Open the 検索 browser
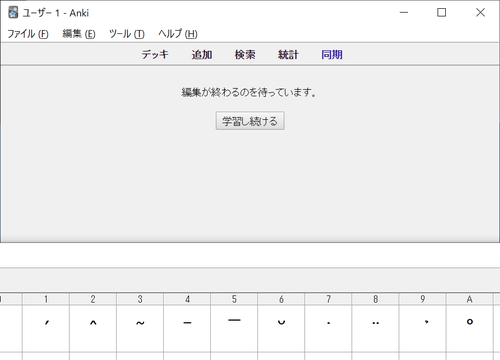The image size is (500, 360). point(245,54)
